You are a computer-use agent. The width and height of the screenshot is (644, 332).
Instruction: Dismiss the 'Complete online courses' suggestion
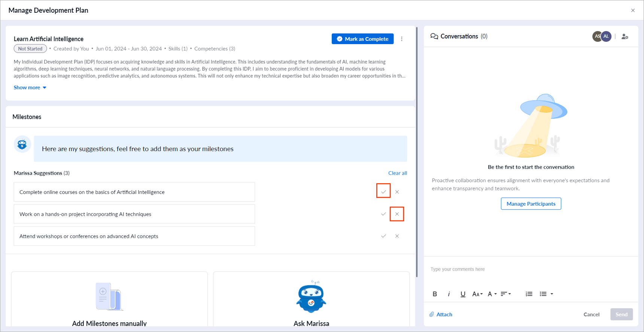point(397,192)
